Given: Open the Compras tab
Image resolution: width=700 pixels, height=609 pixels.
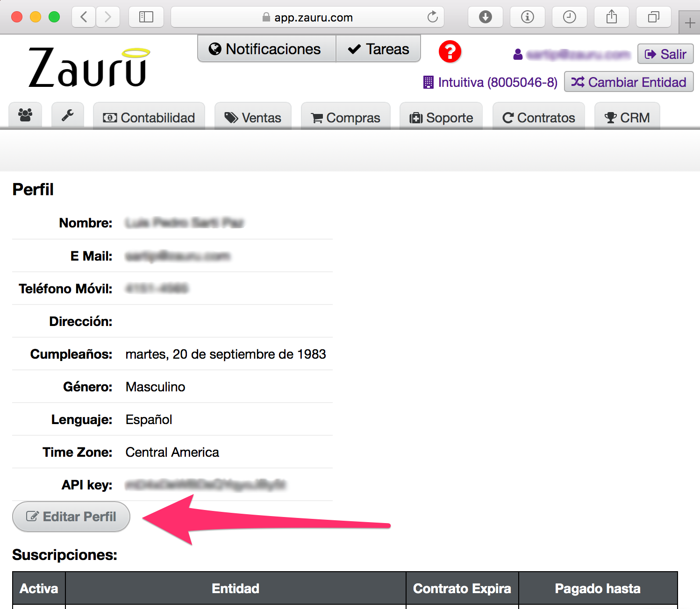Looking at the screenshot, I should click(x=346, y=117).
